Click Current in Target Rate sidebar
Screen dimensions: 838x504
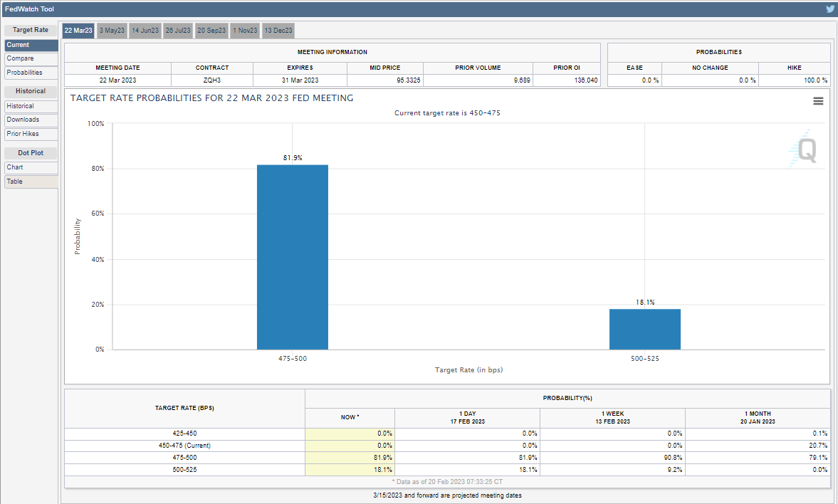pyautogui.click(x=31, y=45)
